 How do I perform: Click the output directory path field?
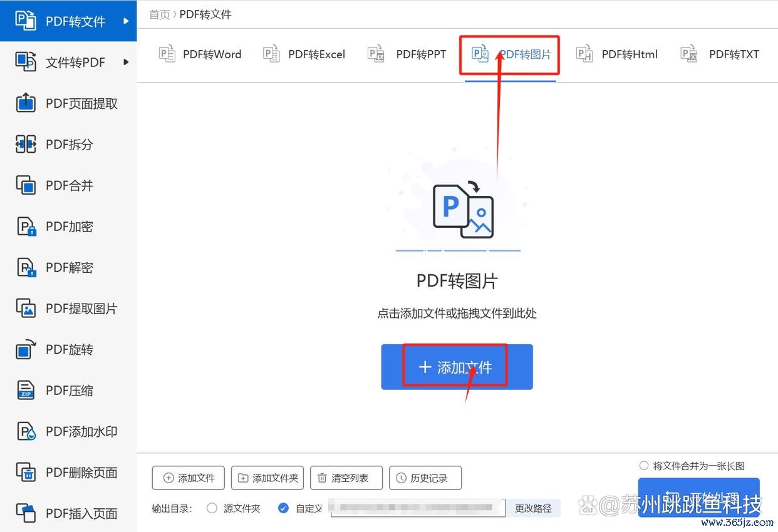[x=417, y=508]
